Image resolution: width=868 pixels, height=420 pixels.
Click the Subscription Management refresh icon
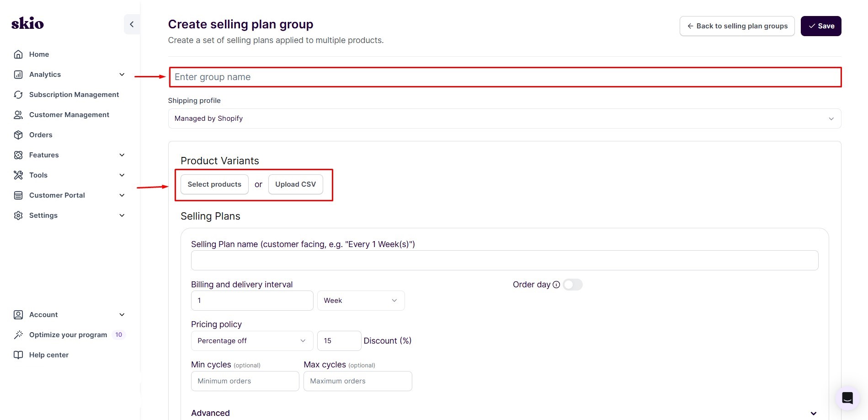coord(18,94)
